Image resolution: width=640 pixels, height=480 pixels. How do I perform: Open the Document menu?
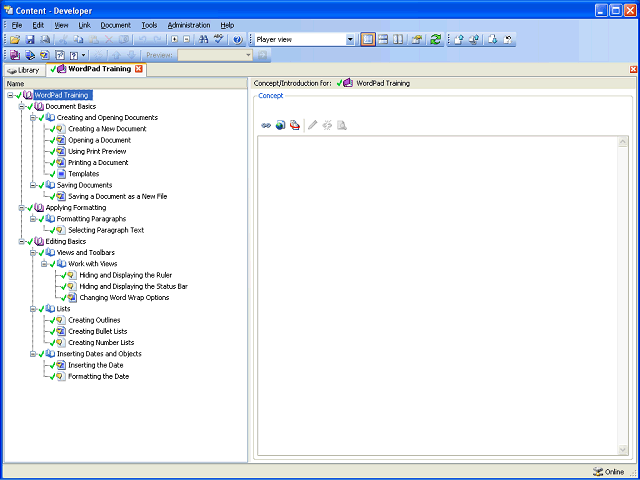coord(116,25)
